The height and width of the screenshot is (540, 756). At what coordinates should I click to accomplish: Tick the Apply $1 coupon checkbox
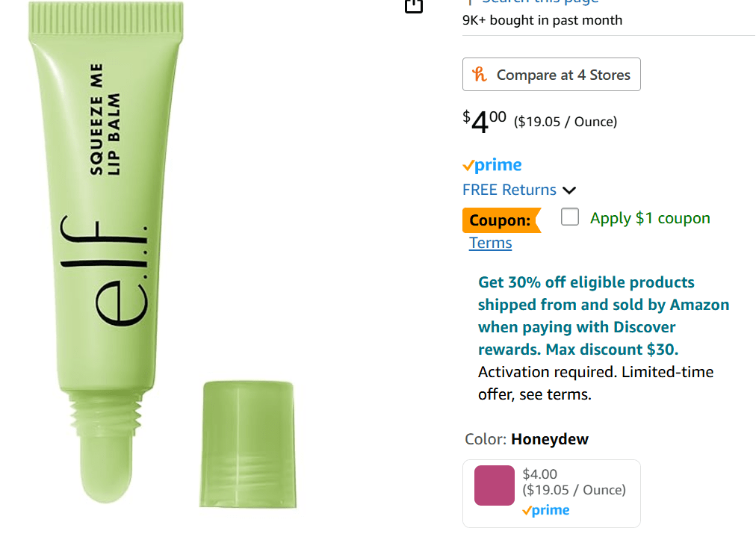pyautogui.click(x=569, y=217)
